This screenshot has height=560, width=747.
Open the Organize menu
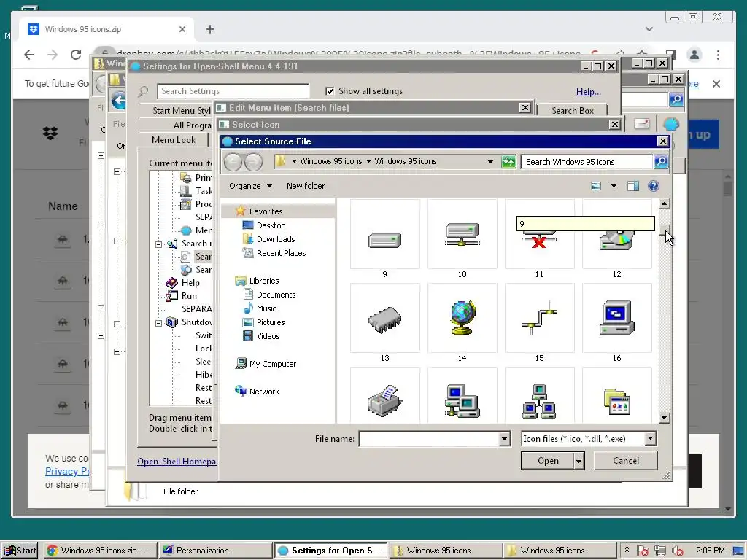[250, 186]
